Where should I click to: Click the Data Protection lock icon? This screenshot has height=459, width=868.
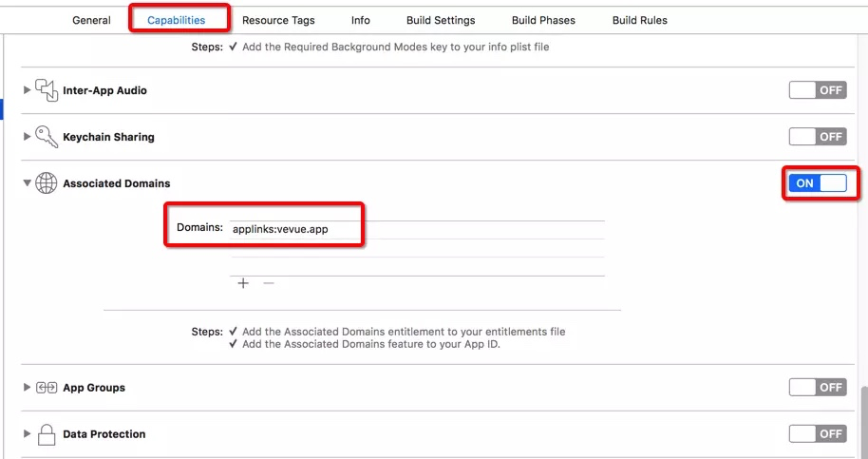click(47, 434)
